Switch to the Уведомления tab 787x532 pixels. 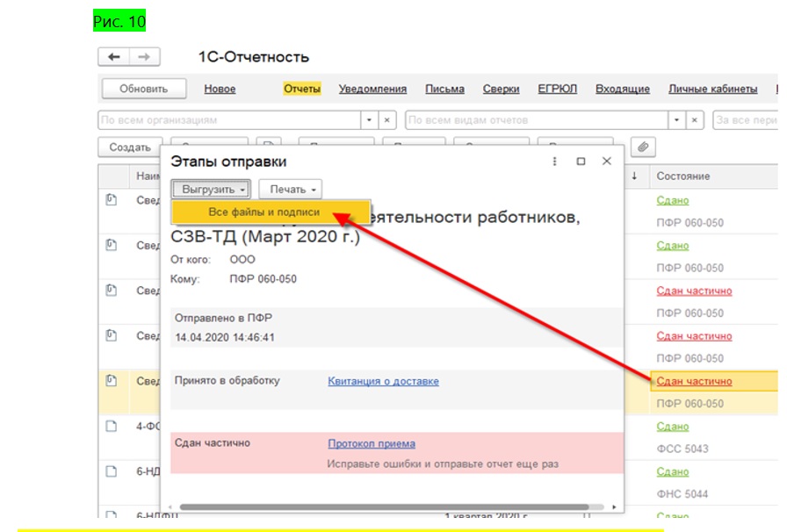pyautogui.click(x=372, y=89)
